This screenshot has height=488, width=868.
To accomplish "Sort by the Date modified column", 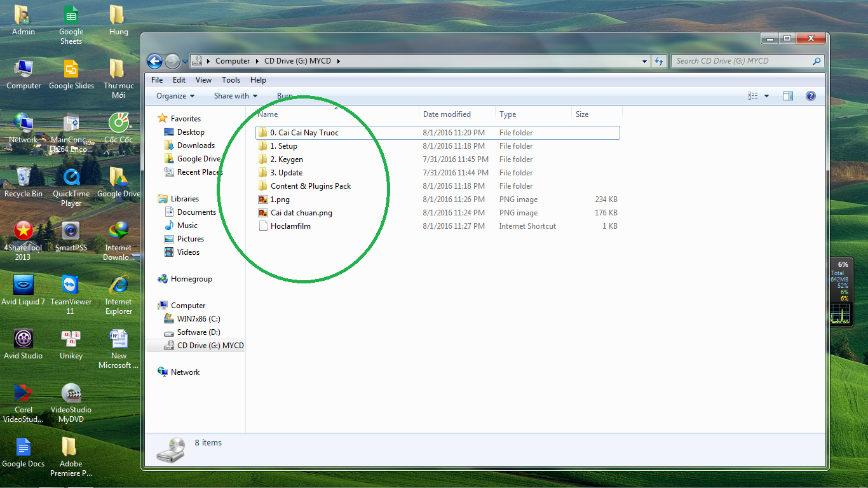I will pos(457,114).
